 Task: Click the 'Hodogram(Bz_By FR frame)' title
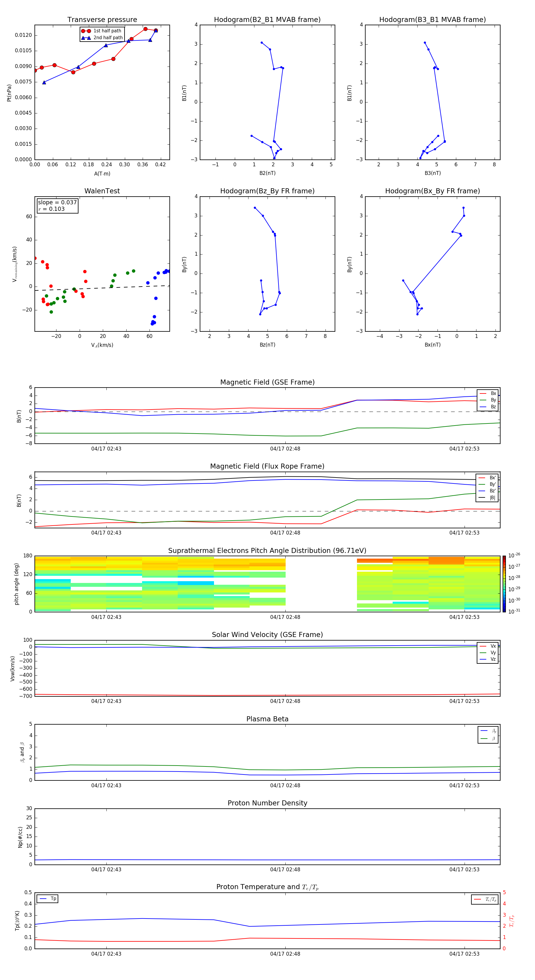(267, 191)
